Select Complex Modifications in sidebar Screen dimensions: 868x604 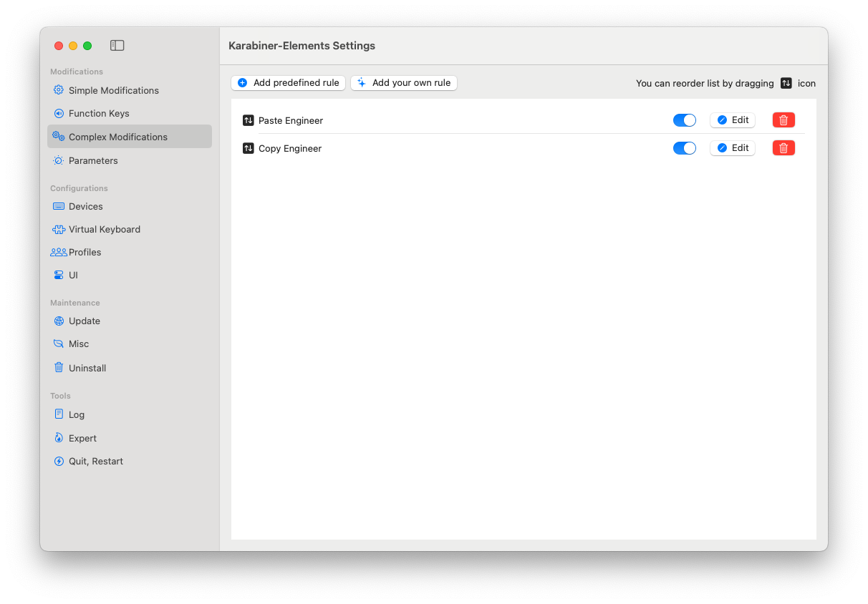click(130, 137)
